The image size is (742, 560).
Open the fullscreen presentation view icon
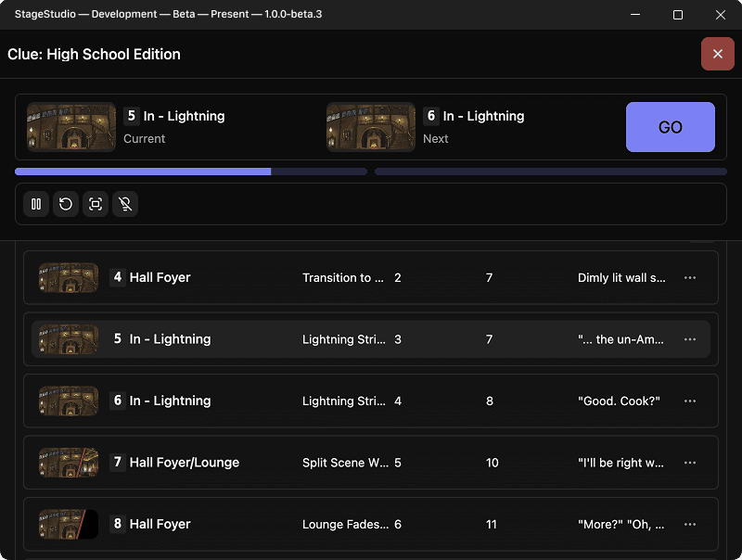pyautogui.click(x=96, y=204)
